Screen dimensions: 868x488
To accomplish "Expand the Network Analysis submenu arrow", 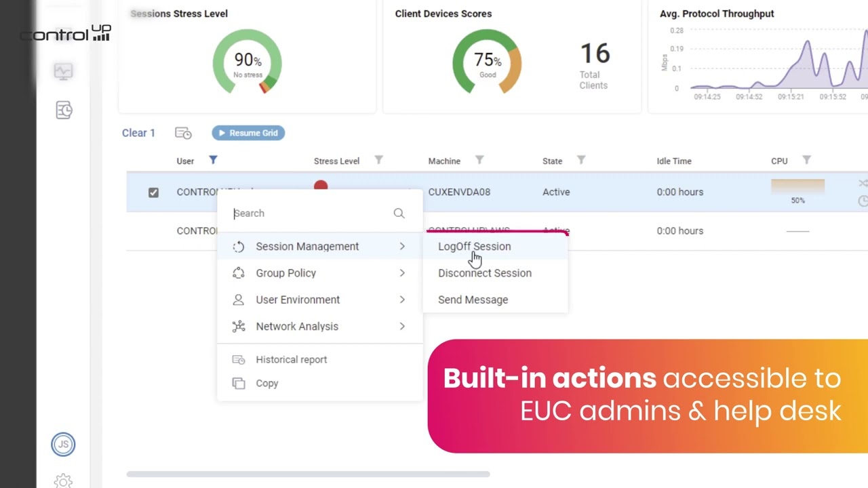I will pos(402,326).
